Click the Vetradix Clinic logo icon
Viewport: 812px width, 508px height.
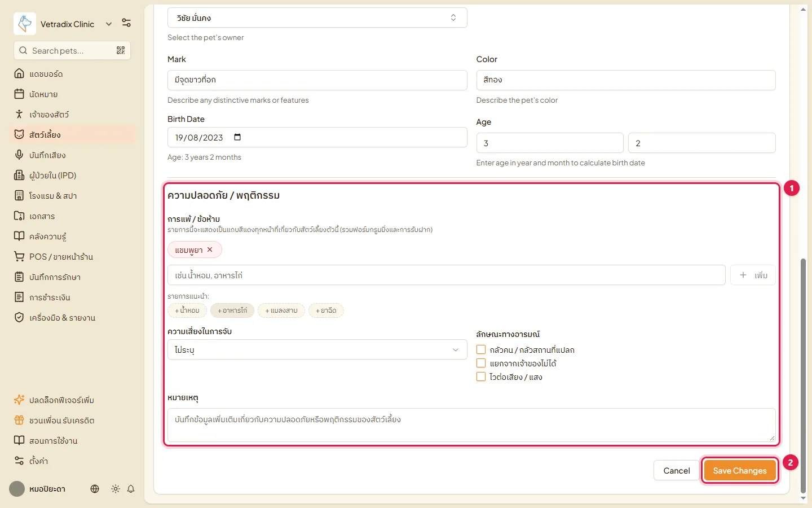pyautogui.click(x=25, y=24)
